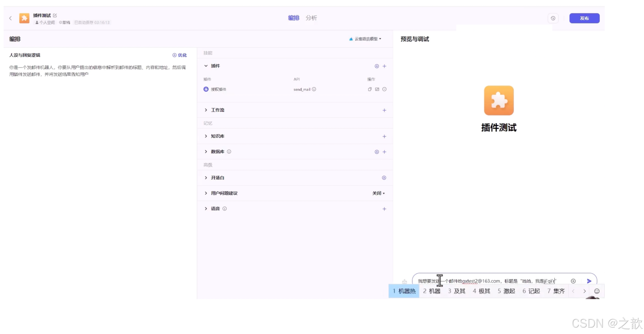Open the 云雀语言模型 model dropdown
Screen dimensions: 644x334
pos(365,39)
